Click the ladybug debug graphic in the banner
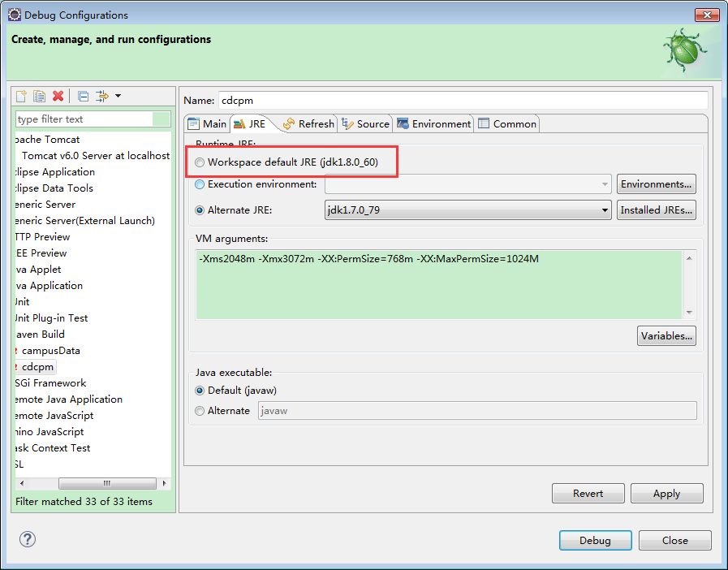Screen dimensions: 728x570 [684, 50]
